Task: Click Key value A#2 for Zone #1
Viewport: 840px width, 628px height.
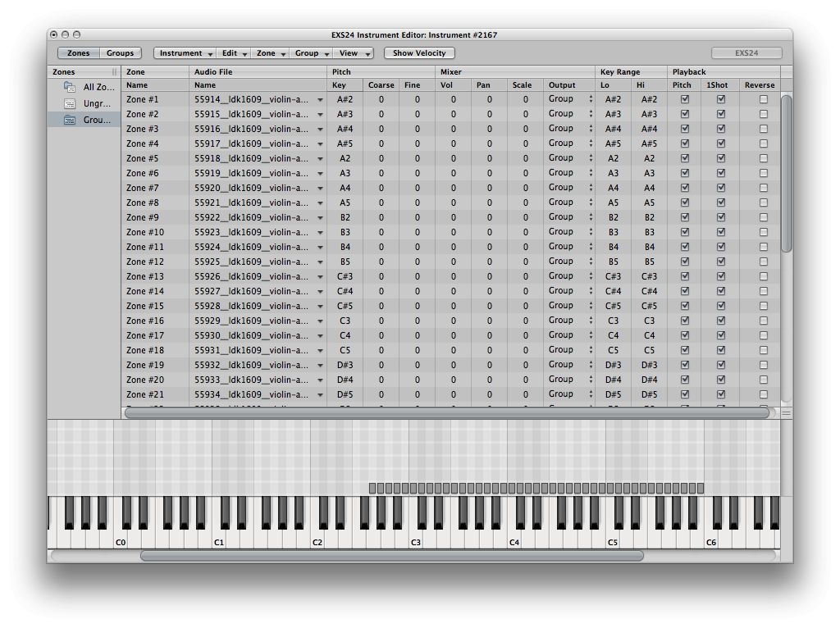Action: (x=345, y=99)
